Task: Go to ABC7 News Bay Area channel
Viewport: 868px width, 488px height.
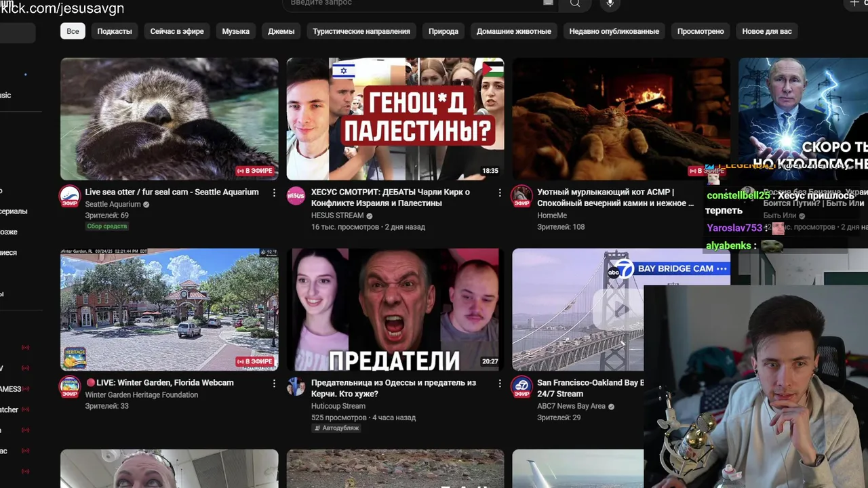Action: [x=571, y=406]
